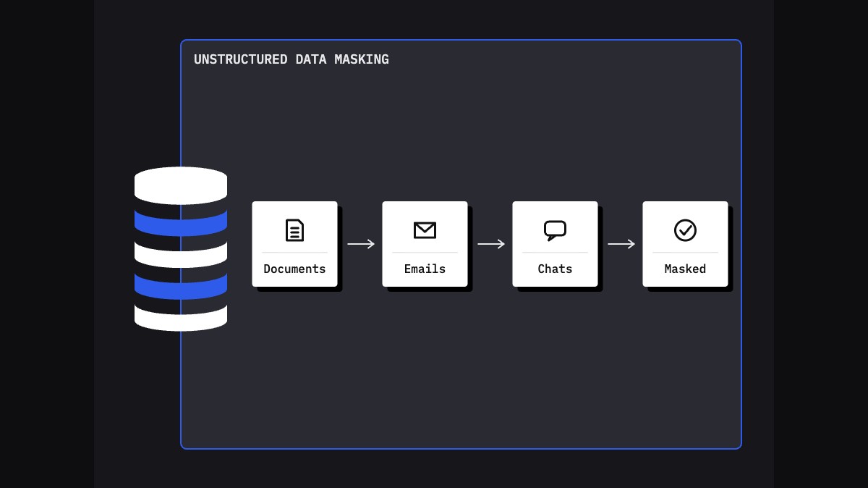This screenshot has height=488, width=868.
Task: Select the Emails label
Action: click(x=425, y=269)
